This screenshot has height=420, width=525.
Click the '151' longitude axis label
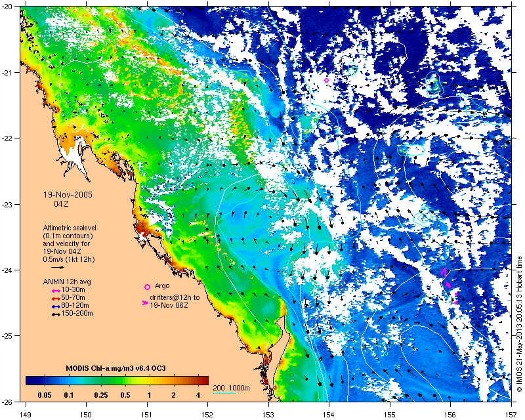pyautogui.click(x=147, y=415)
